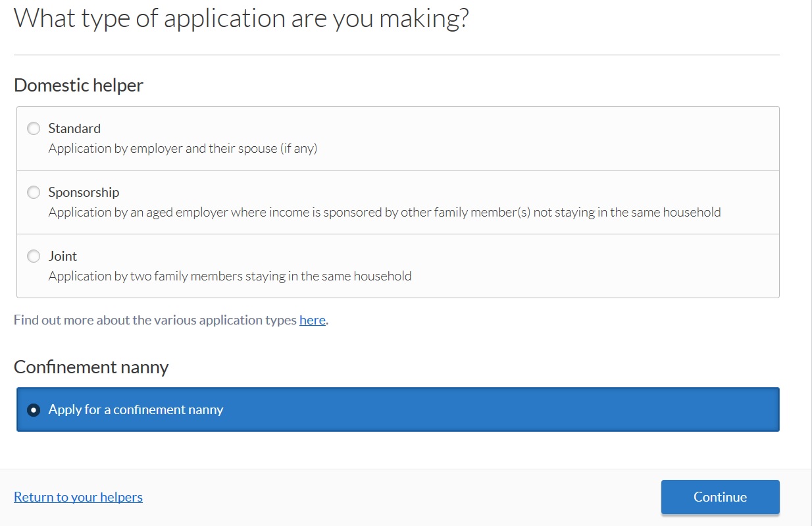This screenshot has width=812, height=526.
Task: Click the 'Find out more about' helper text
Action: (155, 321)
